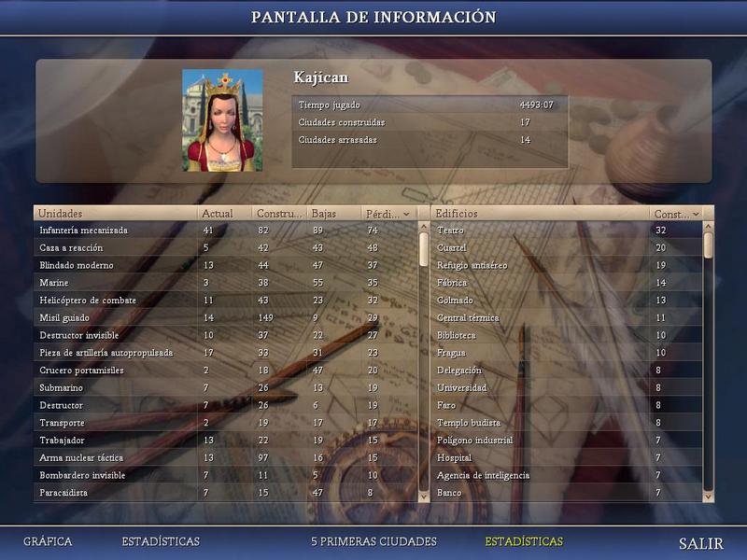The image size is (747, 560).
Task: Click the buildings list scrollbar thumb
Action: [x=709, y=245]
